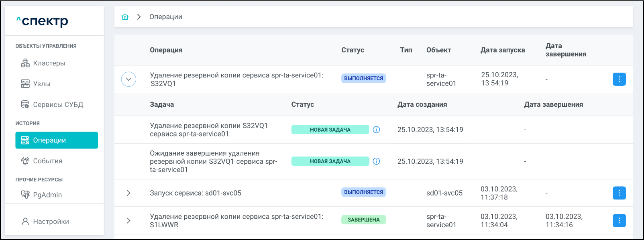Open actions menu for Запуск сервиса sd01-svc05
Screen dimensions: 644x240
click(619, 193)
